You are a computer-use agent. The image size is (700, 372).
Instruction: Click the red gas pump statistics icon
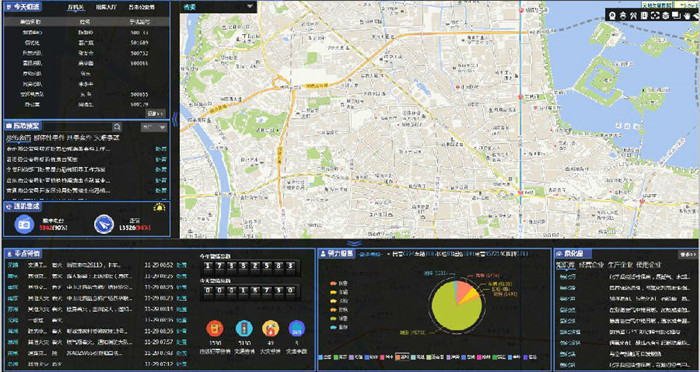click(215, 329)
